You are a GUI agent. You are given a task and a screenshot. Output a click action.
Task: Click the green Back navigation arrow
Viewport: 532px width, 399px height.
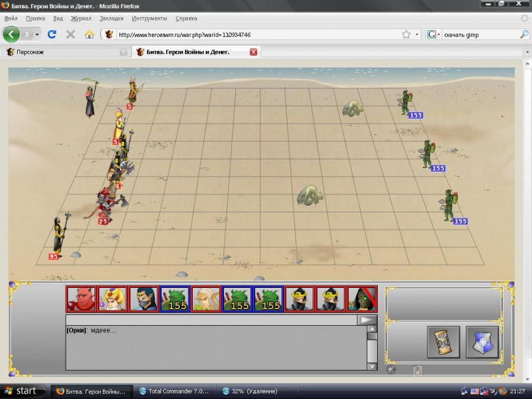point(11,34)
